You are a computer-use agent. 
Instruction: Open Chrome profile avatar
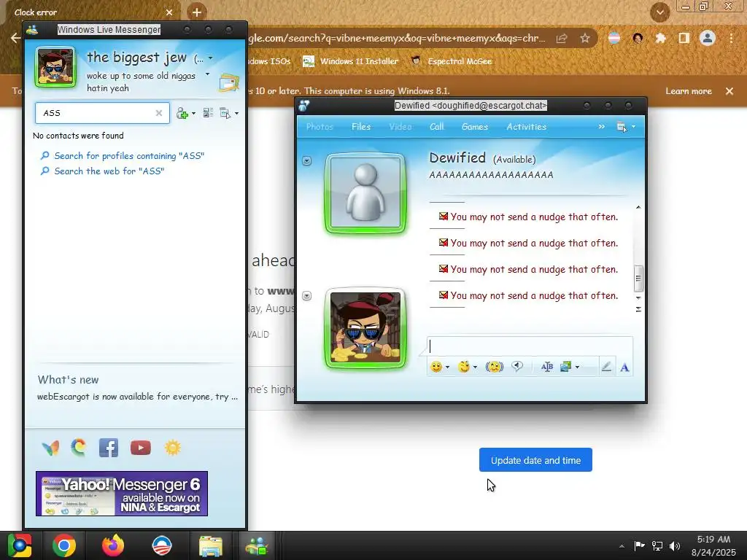[708, 38]
